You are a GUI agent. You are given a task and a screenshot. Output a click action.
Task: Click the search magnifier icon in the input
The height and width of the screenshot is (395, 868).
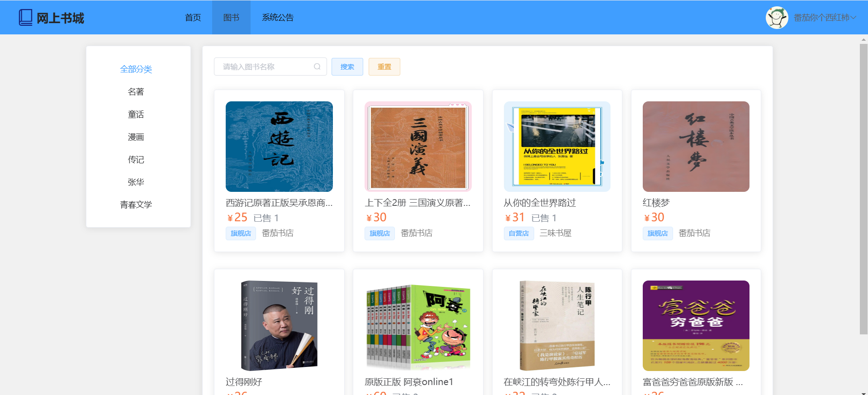317,67
